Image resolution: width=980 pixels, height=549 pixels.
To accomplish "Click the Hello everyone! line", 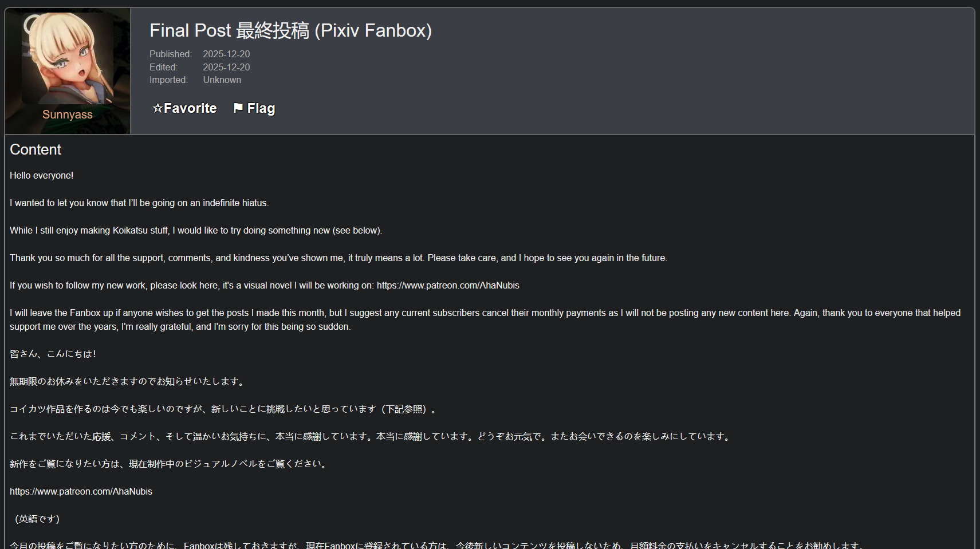I will click(42, 175).
